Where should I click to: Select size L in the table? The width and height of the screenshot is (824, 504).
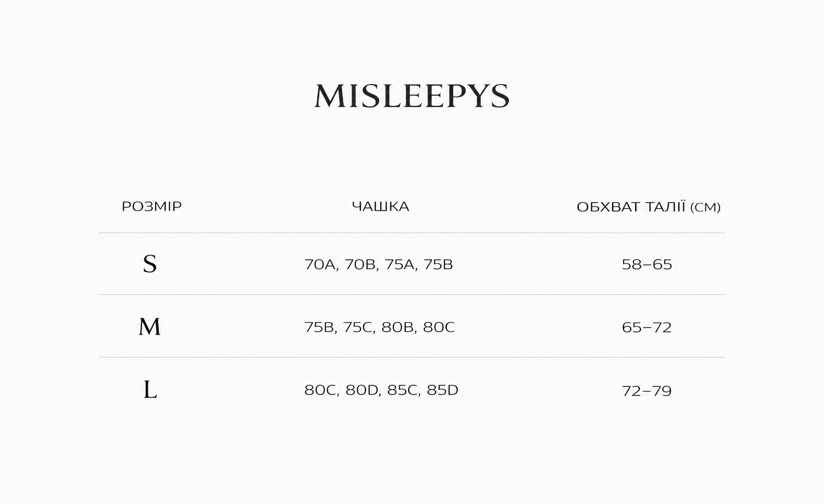(x=150, y=390)
